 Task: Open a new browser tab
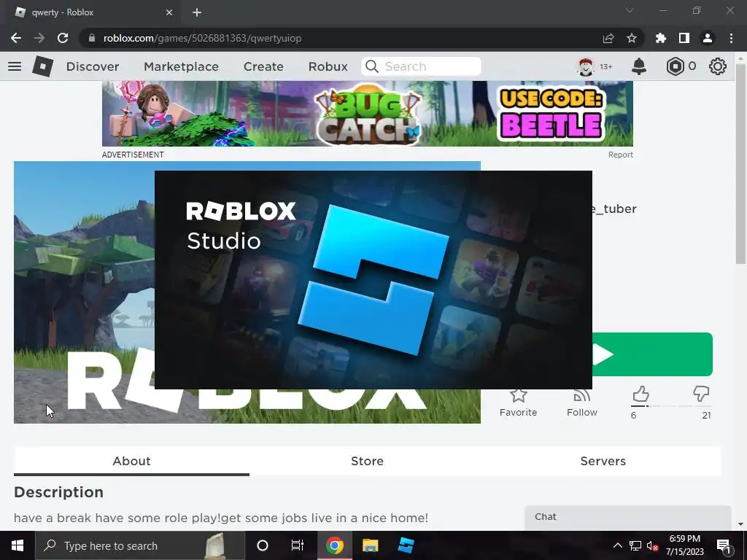pos(197,12)
